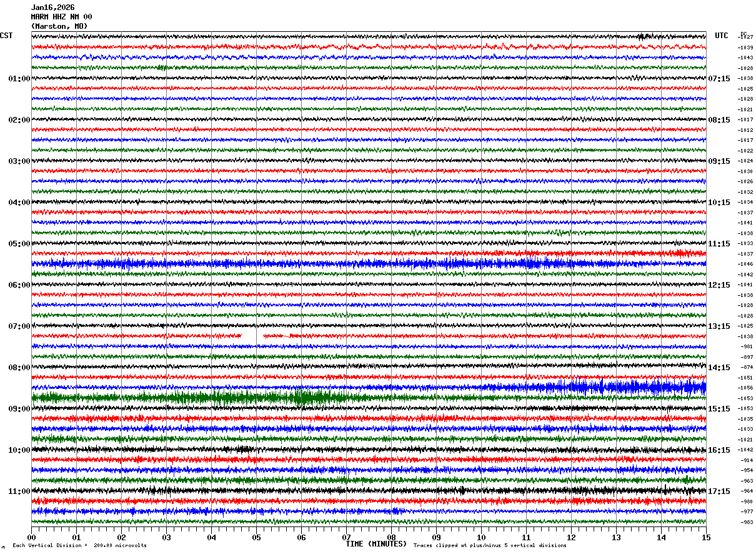Click minute 03 on the time axis
756x554 pixels.
click(166, 537)
